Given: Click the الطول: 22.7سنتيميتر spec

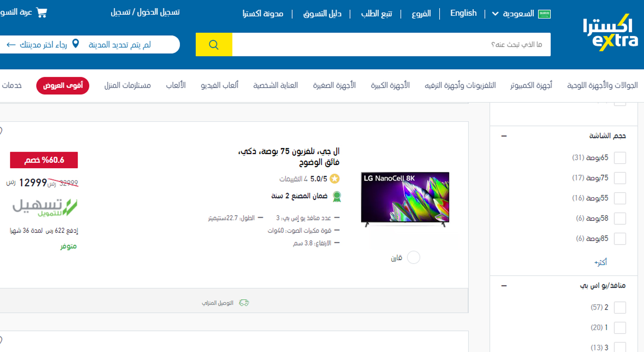Looking at the screenshot, I should [x=231, y=218].
